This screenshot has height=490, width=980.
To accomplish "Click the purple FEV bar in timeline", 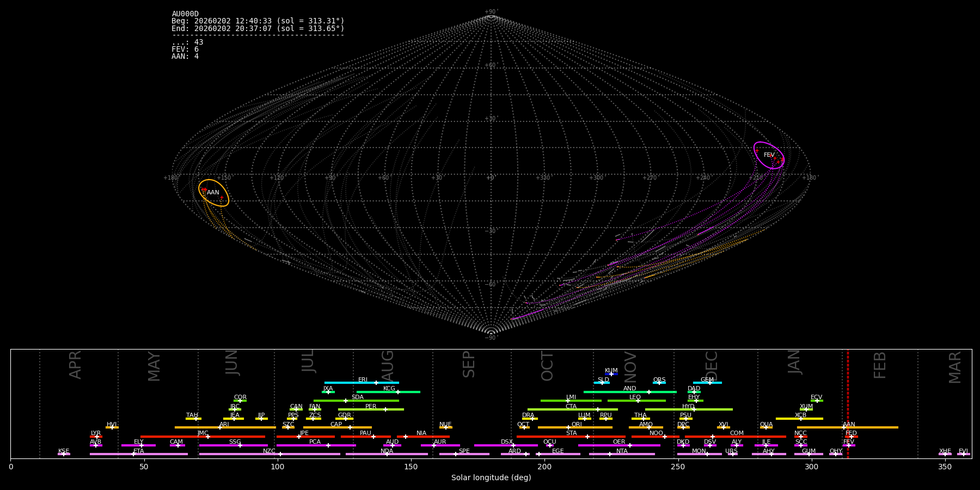I will (849, 445).
